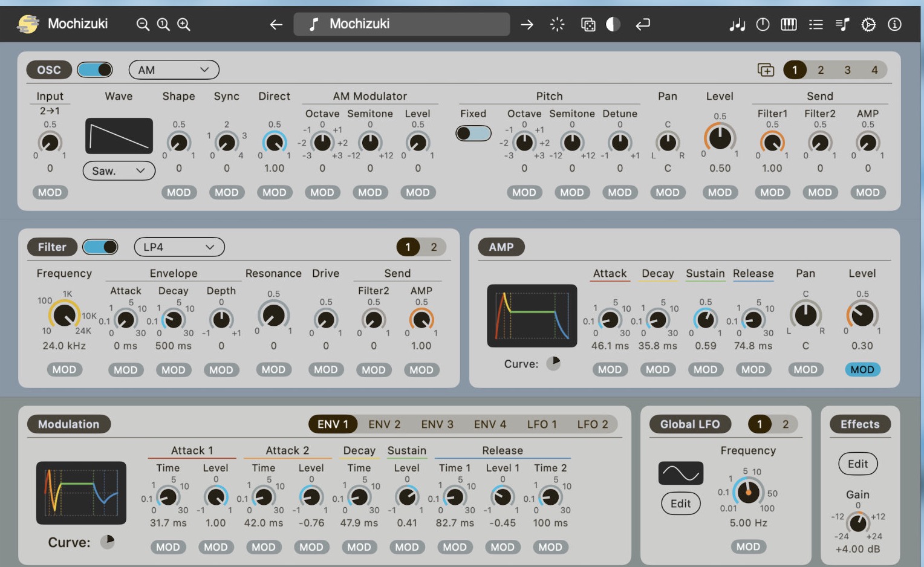Click the Global LFO Frequency knob
This screenshot has width=924, height=567.
coord(748,492)
